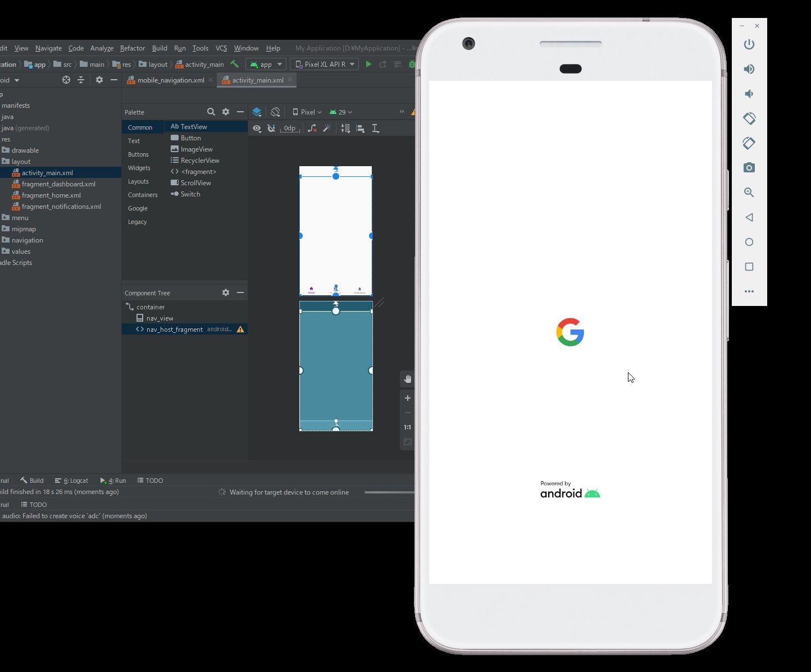Click the Pack elements vertically icon
Image resolution: width=811 pixels, height=672 pixels.
click(x=345, y=128)
